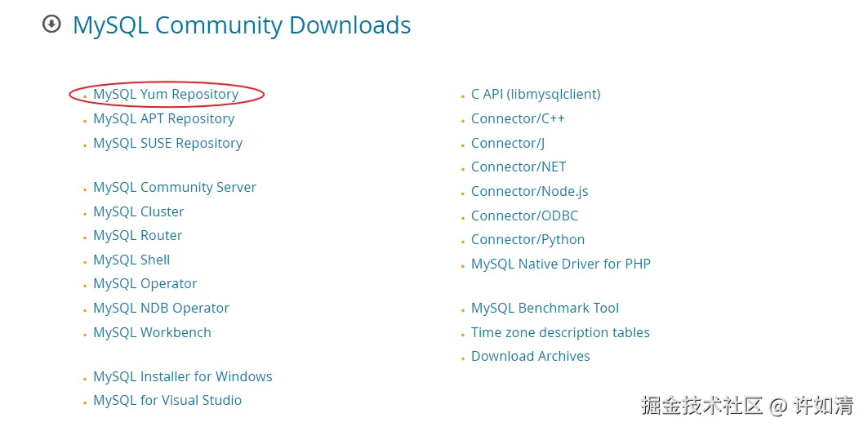This screenshot has height=431, width=868.
Task: Open the MySQL Shell link
Action: pos(131,260)
